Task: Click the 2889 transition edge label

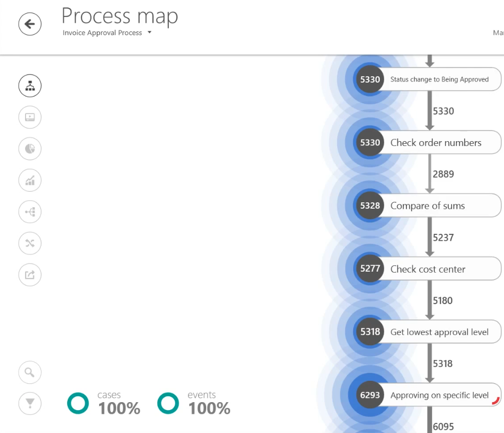Action: [x=443, y=174]
